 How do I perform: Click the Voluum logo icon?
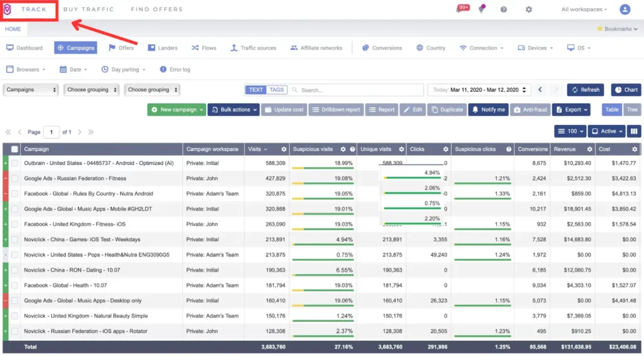7,9
